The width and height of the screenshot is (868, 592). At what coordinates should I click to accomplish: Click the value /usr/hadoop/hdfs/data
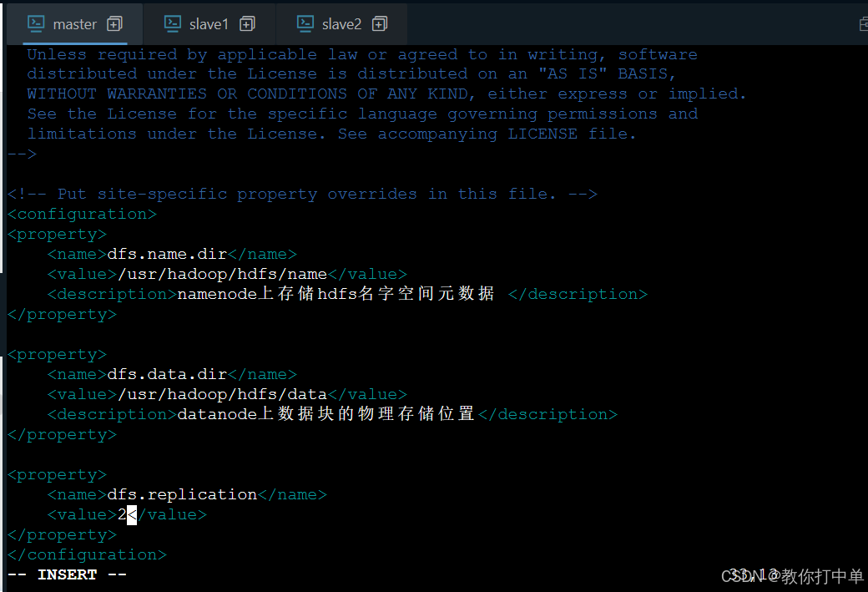tap(223, 394)
